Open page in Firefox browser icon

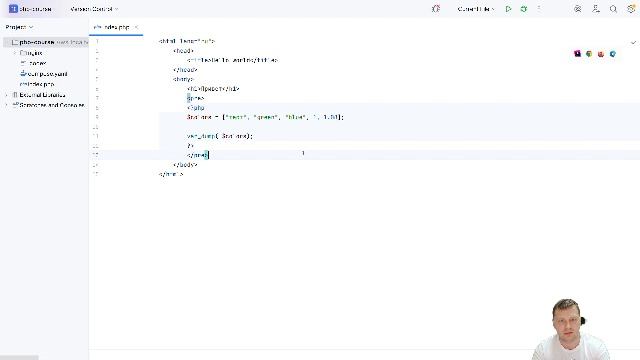[x=601, y=53]
